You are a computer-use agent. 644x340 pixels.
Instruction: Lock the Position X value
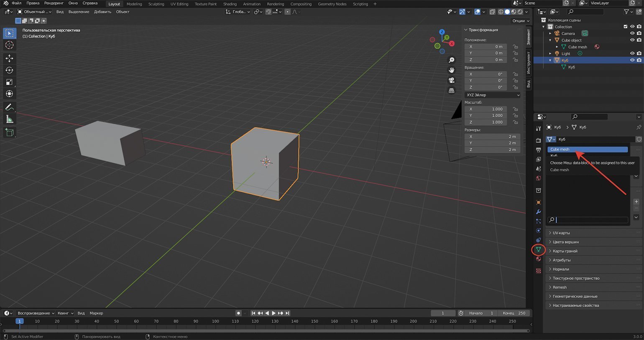[515, 47]
